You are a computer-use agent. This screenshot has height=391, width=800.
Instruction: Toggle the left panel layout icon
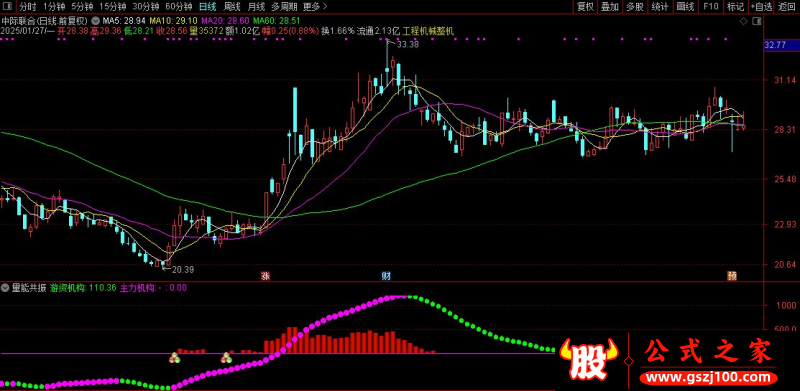(x=9, y=7)
